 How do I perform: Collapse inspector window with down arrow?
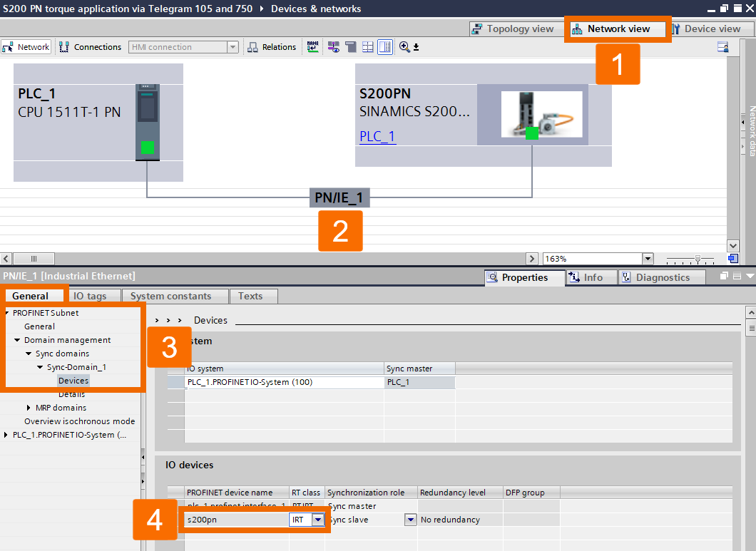point(750,277)
